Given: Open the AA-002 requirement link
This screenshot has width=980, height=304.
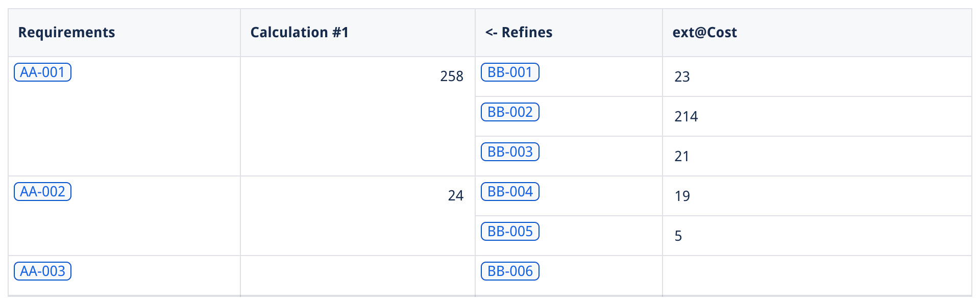Looking at the screenshot, I should pyautogui.click(x=42, y=192).
